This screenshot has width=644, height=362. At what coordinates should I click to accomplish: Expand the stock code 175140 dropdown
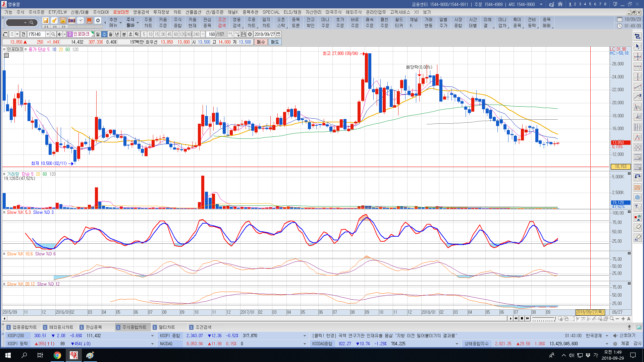click(48, 34)
